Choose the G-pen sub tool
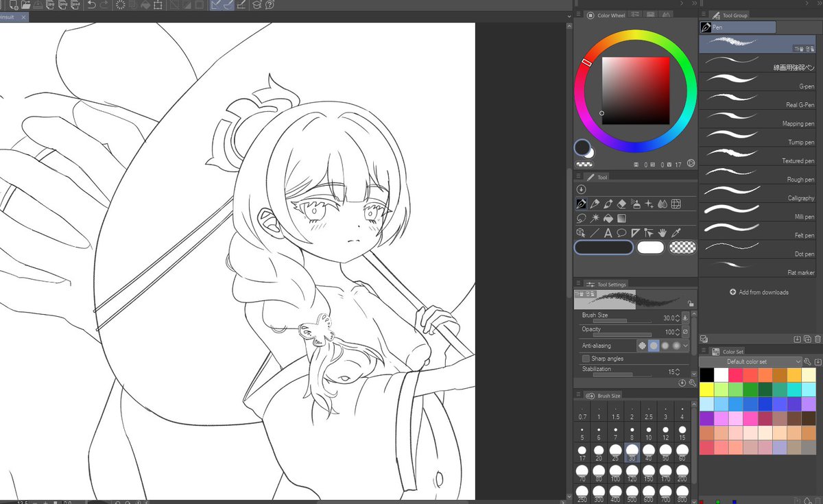 757,82
